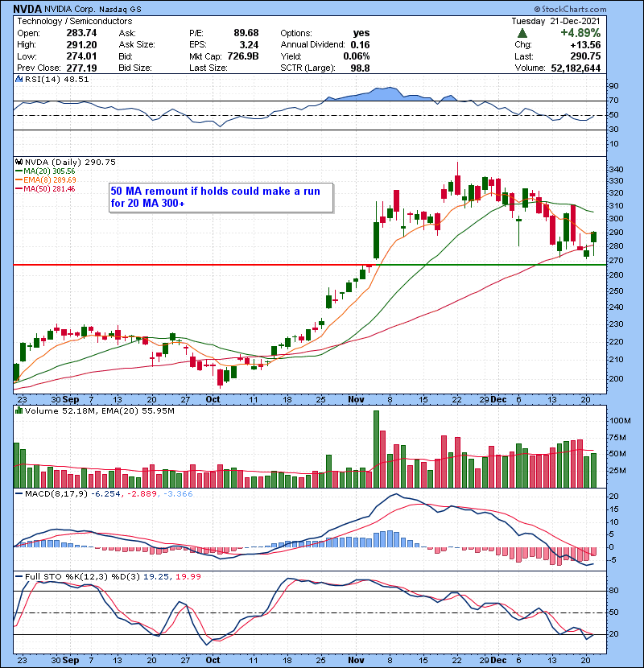The image size is (644, 668).
Task: Click the 90 RSI axis label
Action: point(613,86)
